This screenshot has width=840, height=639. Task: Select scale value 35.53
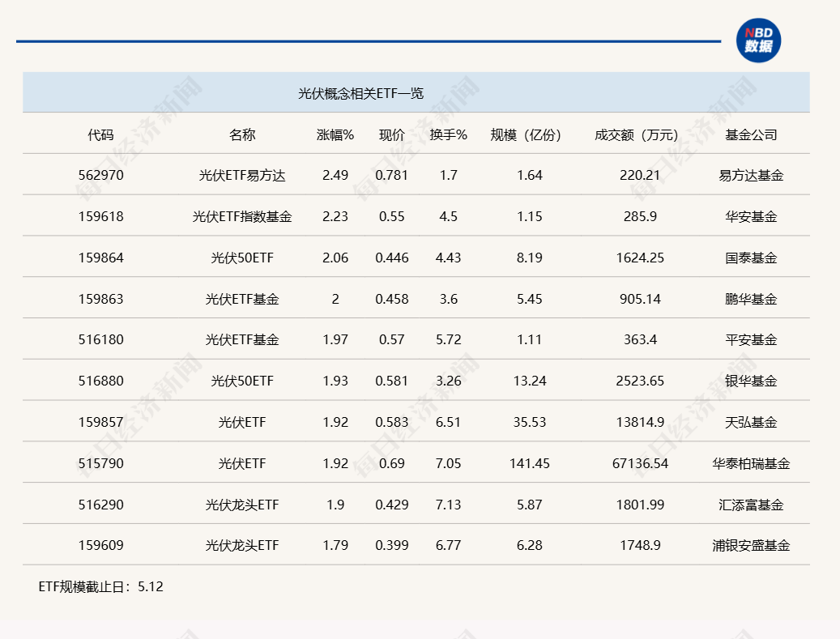529,422
